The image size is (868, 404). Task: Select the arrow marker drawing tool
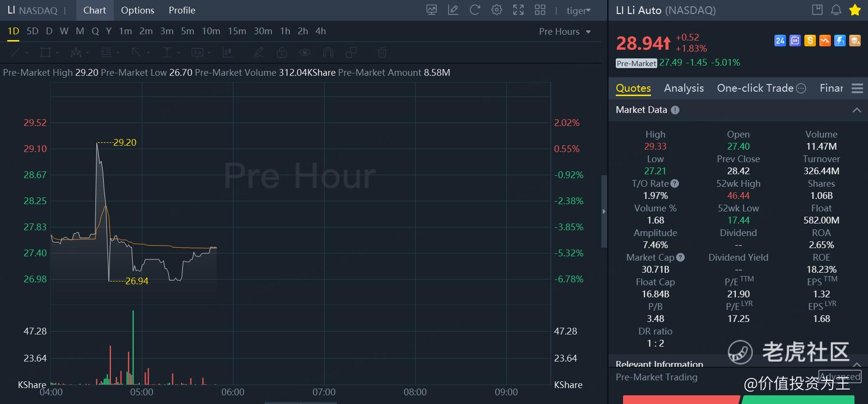point(136,53)
